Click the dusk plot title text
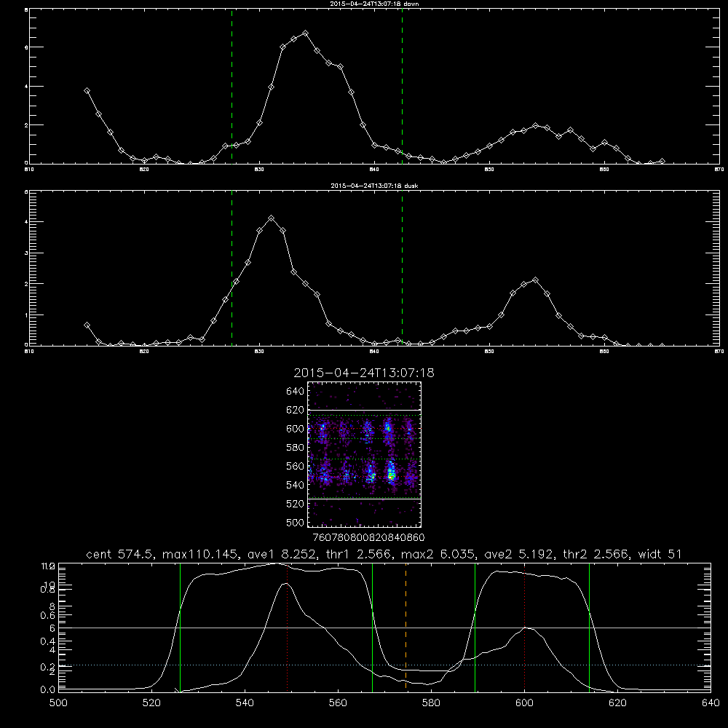 click(x=374, y=186)
